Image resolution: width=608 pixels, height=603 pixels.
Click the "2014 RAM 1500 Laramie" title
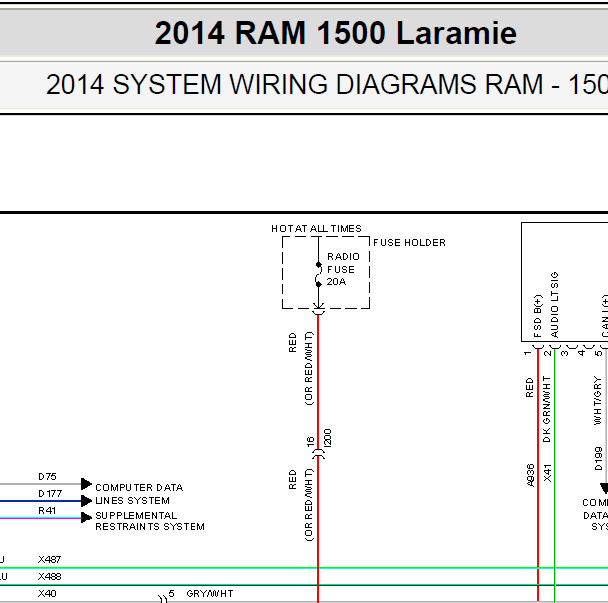335,33
